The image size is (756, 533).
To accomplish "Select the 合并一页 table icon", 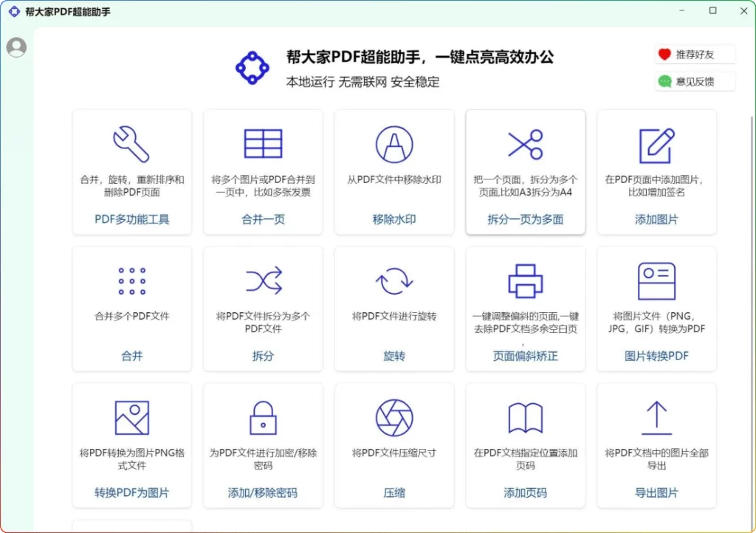I will click(263, 144).
